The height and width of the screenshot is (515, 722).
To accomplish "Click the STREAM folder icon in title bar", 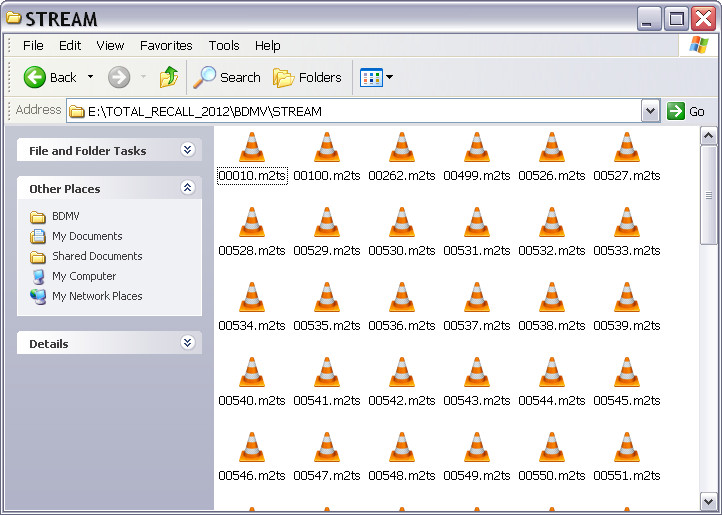I will click(x=13, y=18).
